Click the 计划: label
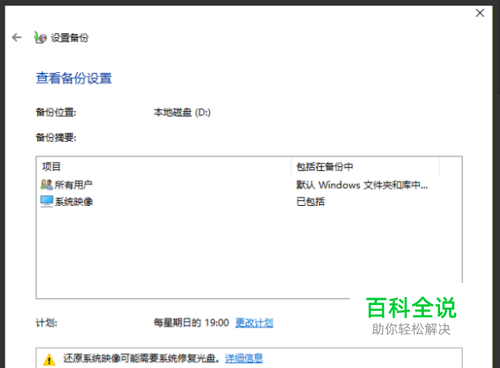 pos(46,323)
